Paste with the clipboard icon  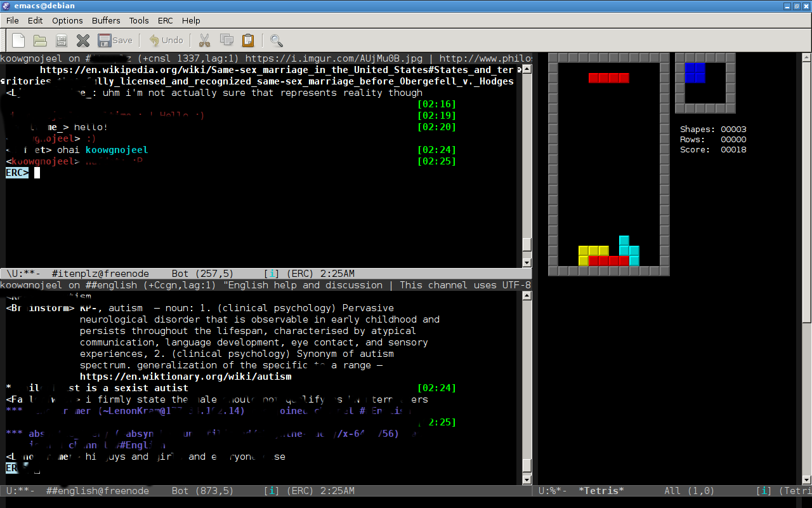point(248,40)
